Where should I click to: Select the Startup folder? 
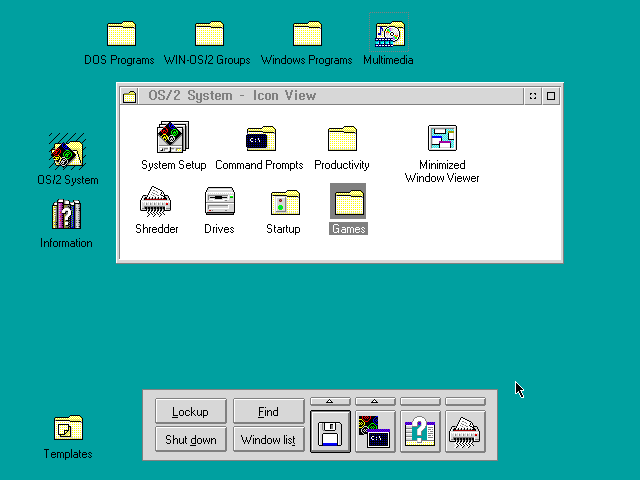tap(285, 202)
